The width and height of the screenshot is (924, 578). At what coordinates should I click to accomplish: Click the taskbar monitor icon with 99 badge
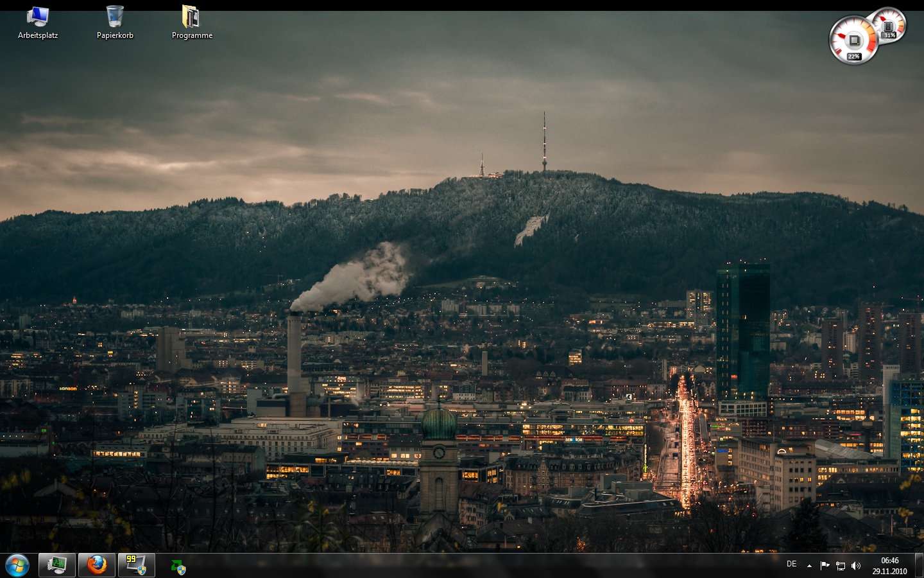(136, 565)
